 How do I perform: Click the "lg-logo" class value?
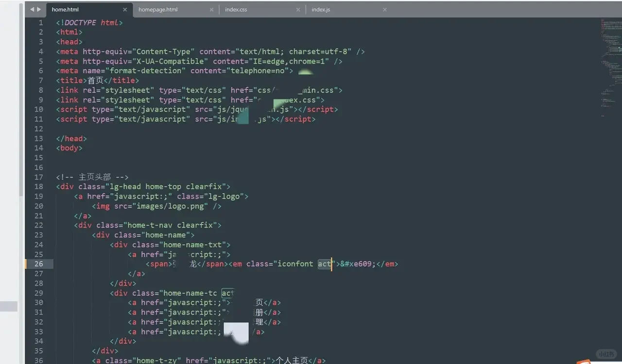224,197
